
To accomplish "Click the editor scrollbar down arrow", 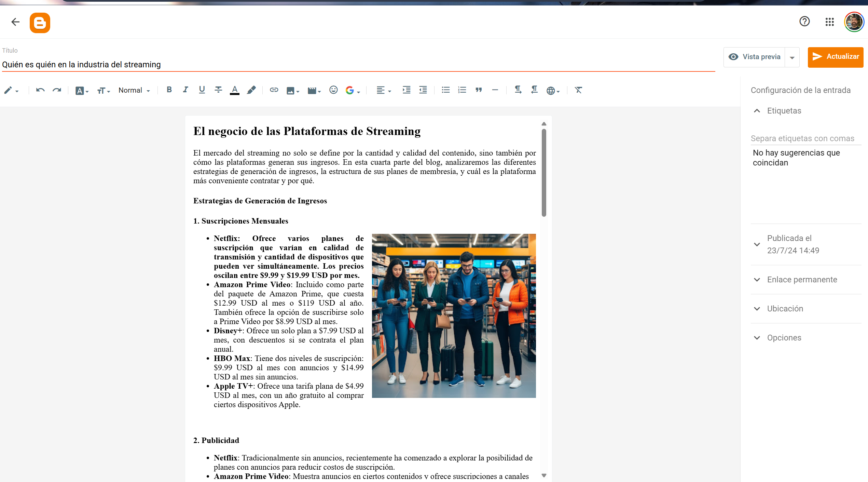I will coord(544,476).
